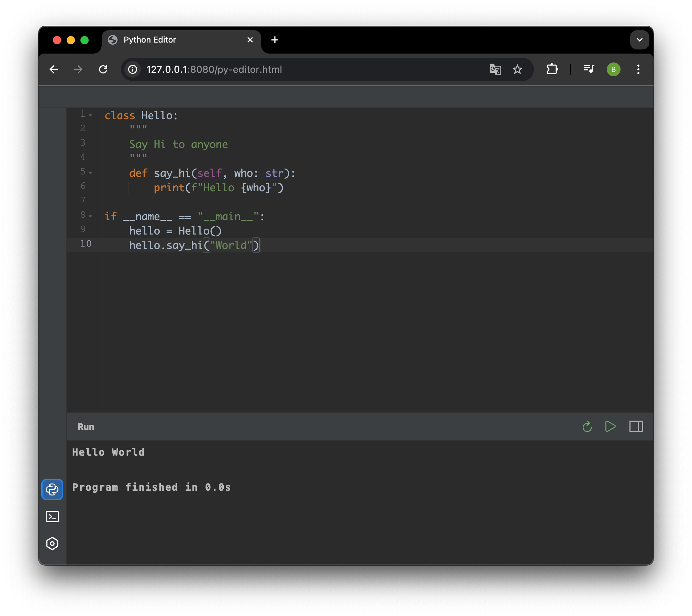Click the print(f"Hello {who}") line
Image resolution: width=692 pixels, height=616 pixels.
pyautogui.click(x=219, y=188)
